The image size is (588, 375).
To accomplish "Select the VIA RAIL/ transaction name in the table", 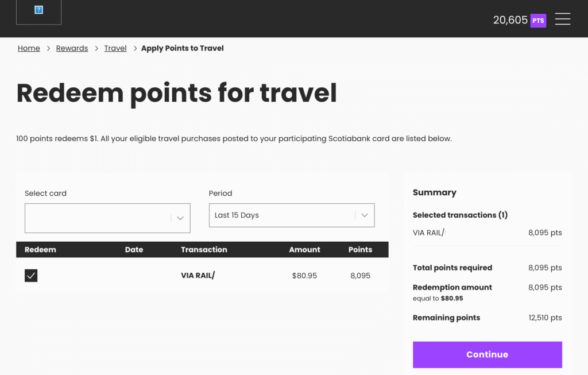I will [198, 276].
